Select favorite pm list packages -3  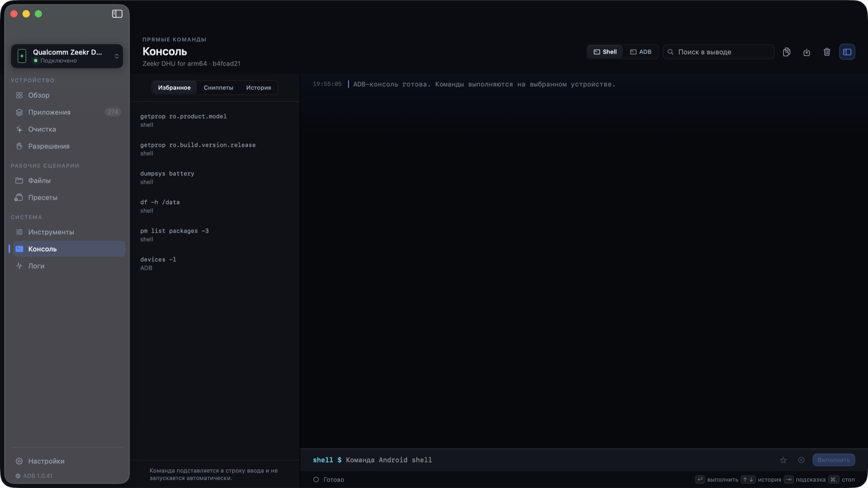215,235
